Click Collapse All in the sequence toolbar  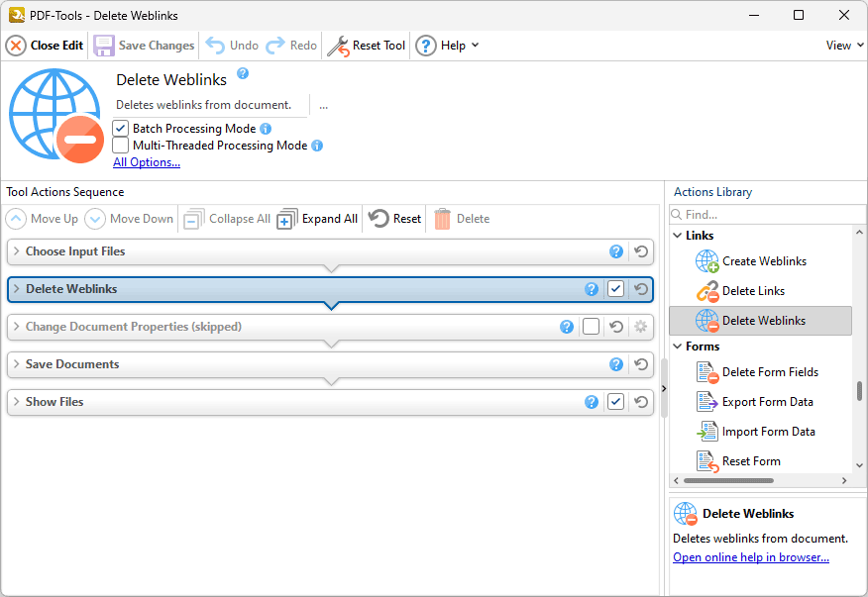227,219
